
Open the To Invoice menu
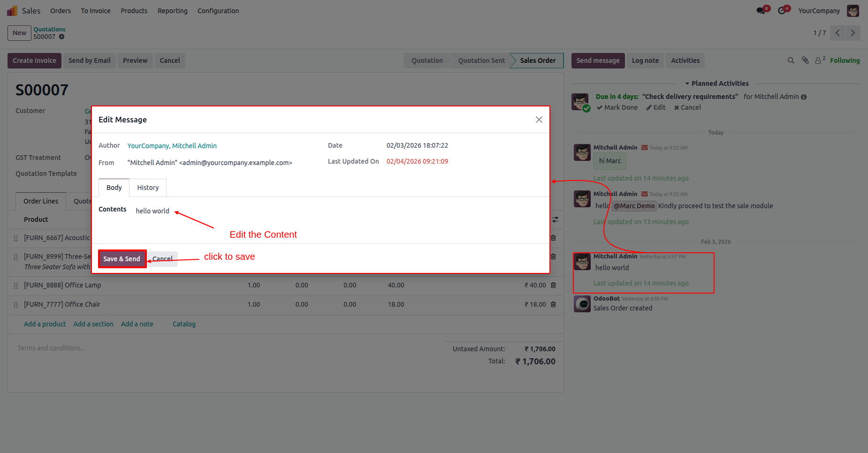96,11
